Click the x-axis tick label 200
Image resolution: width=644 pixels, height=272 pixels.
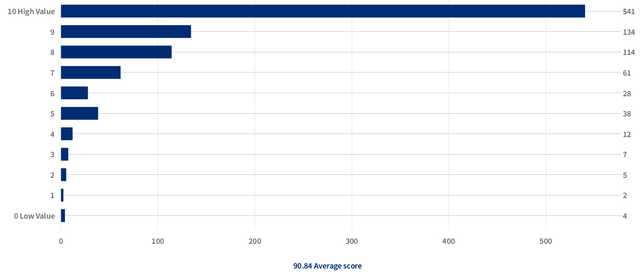click(x=255, y=241)
